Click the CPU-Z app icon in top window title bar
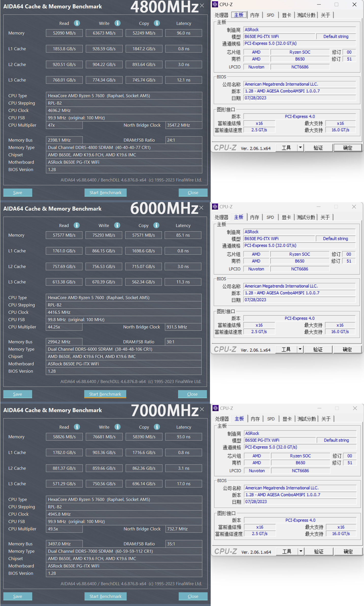 pyautogui.click(x=215, y=4)
